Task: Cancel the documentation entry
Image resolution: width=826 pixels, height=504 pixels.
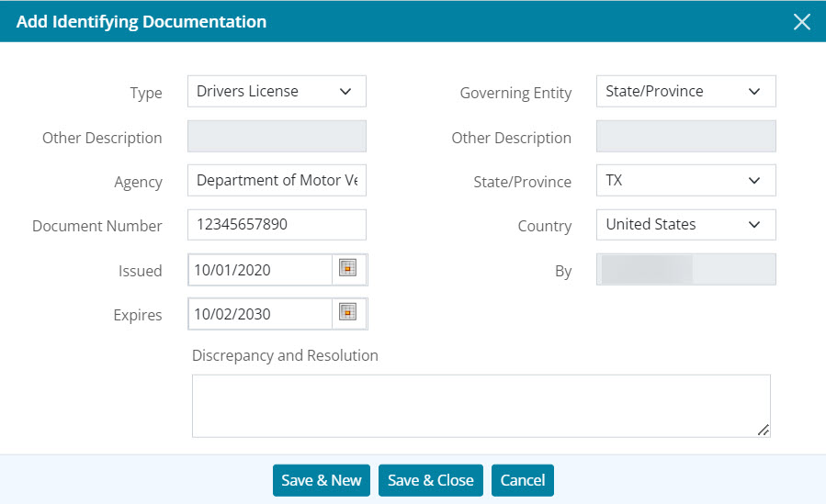Action: click(x=523, y=480)
